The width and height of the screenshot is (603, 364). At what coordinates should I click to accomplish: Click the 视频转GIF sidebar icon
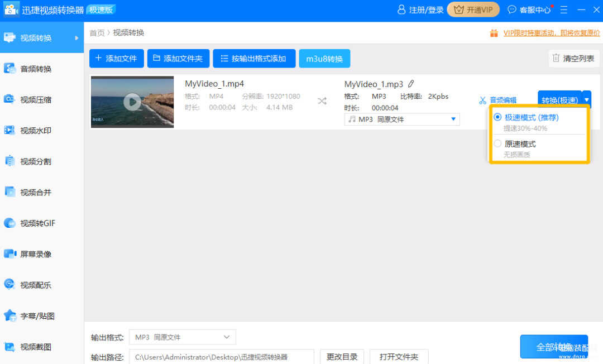(9, 223)
